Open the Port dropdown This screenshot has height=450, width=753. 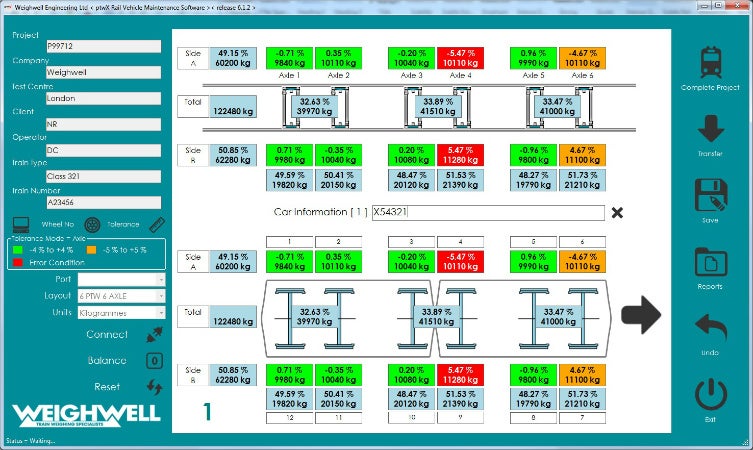(x=121, y=279)
